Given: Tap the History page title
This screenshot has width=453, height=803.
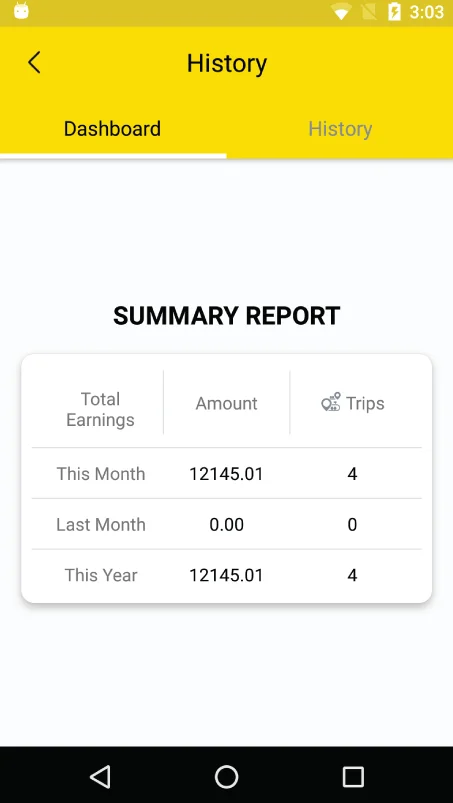Looking at the screenshot, I should pyautogui.click(x=227, y=63).
